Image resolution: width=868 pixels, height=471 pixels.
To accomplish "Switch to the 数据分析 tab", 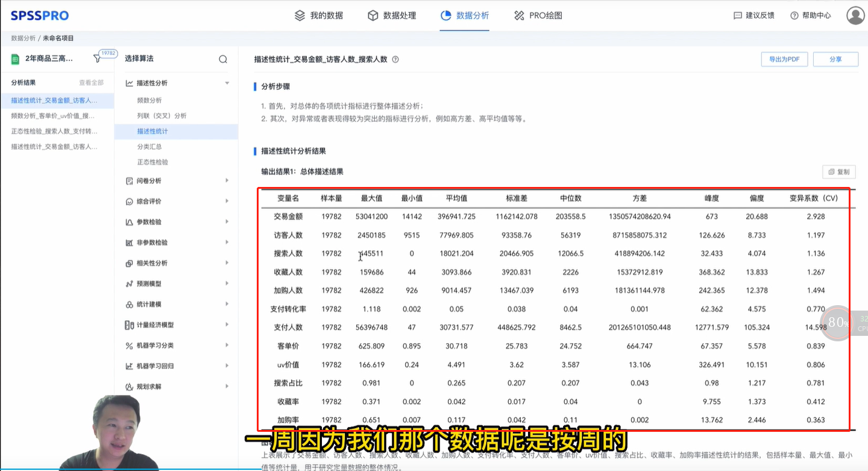I will (464, 16).
